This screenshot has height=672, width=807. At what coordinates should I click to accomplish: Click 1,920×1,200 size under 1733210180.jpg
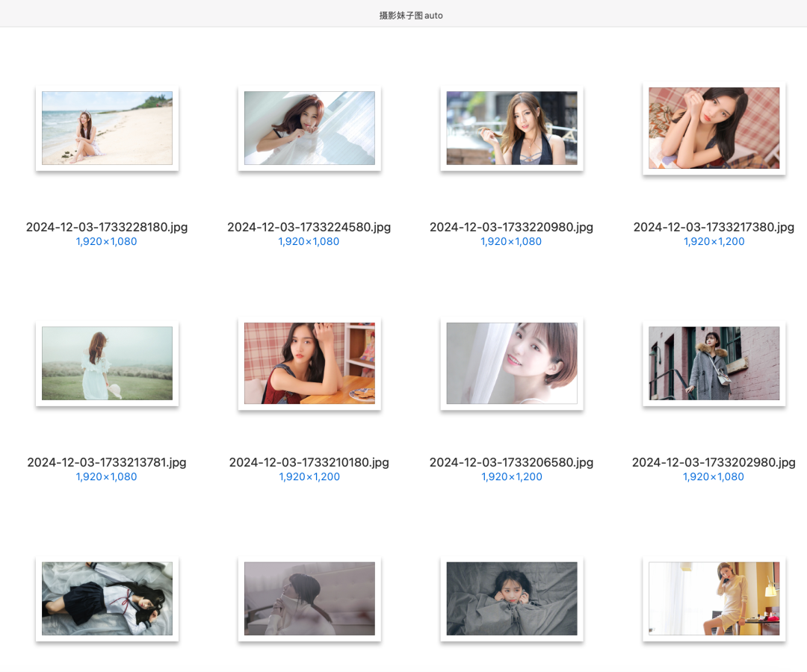coord(309,476)
